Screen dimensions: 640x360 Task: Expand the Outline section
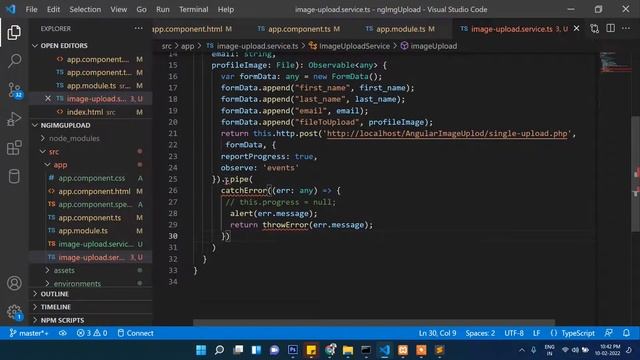point(54,294)
